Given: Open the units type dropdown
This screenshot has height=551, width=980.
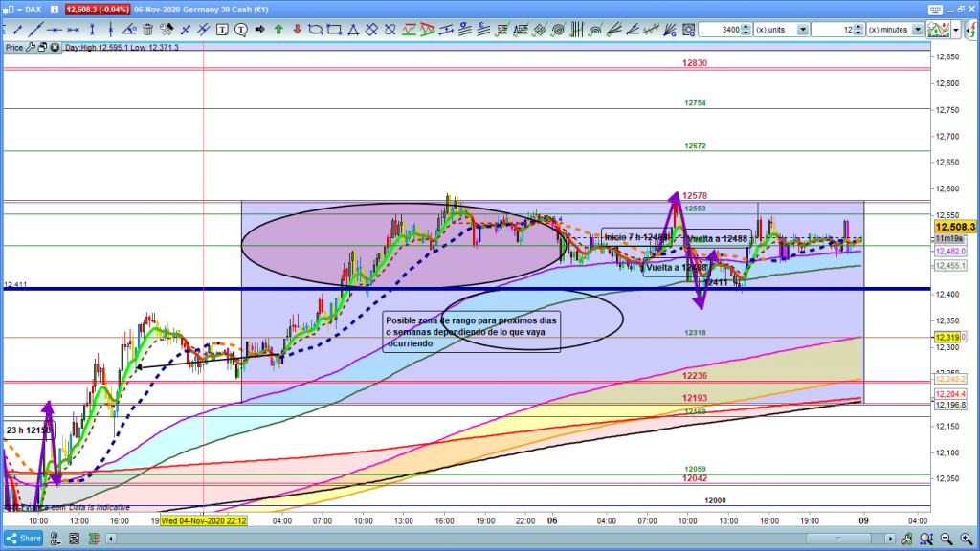Looking at the screenshot, I should [800, 30].
